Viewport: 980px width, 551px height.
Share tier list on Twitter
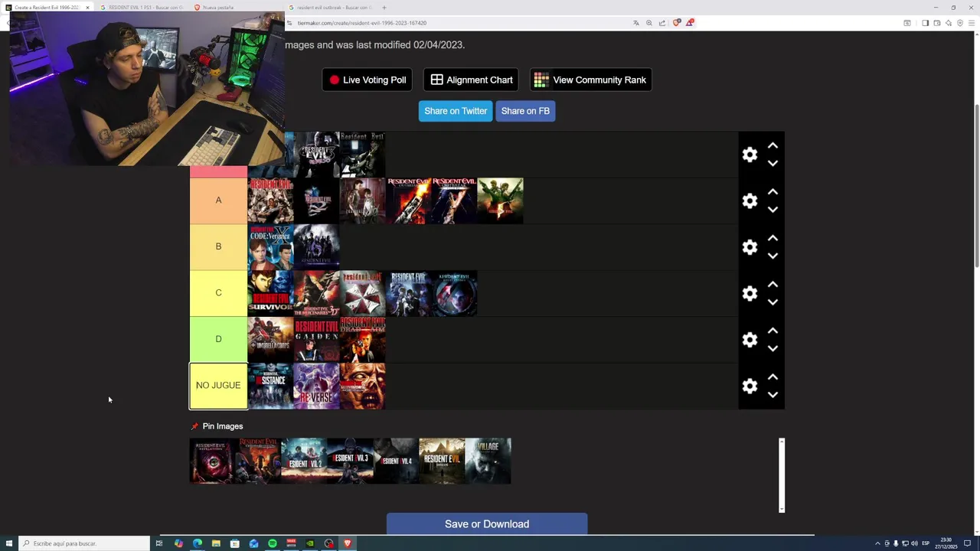[x=456, y=111]
